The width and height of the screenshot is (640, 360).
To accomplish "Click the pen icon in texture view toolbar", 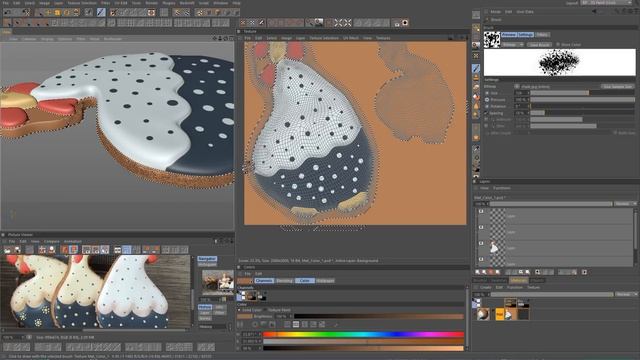I will (262, 23).
